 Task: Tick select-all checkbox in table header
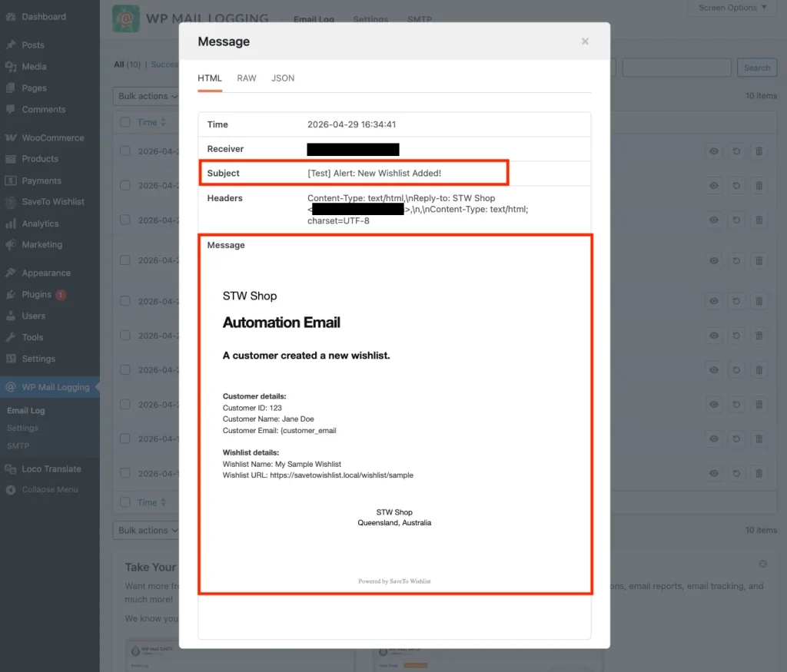click(x=125, y=122)
